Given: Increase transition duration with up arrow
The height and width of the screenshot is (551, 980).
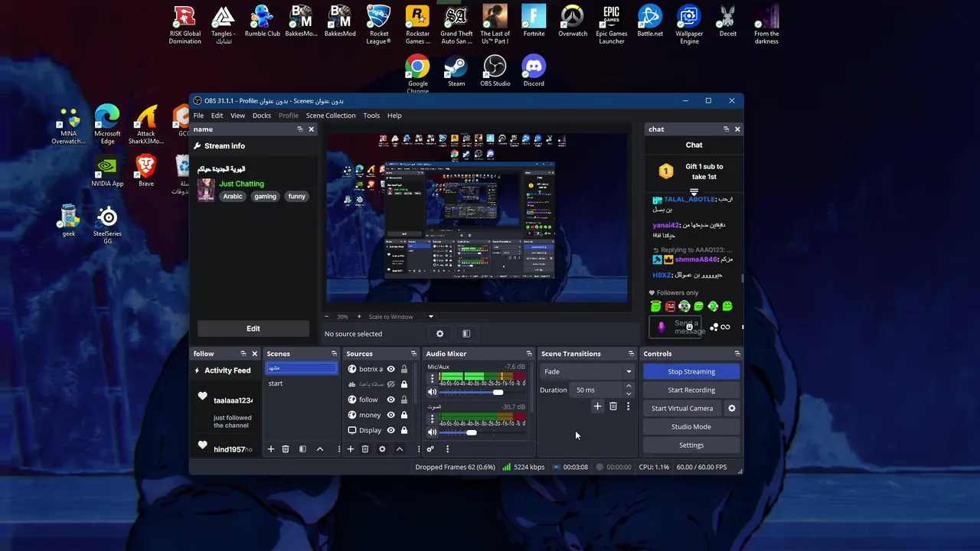Looking at the screenshot, I should point(629,386).
